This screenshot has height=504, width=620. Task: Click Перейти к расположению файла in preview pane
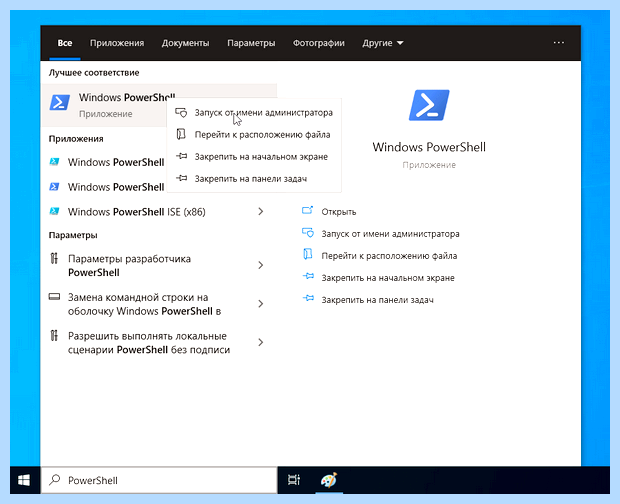tap(389, 256)
